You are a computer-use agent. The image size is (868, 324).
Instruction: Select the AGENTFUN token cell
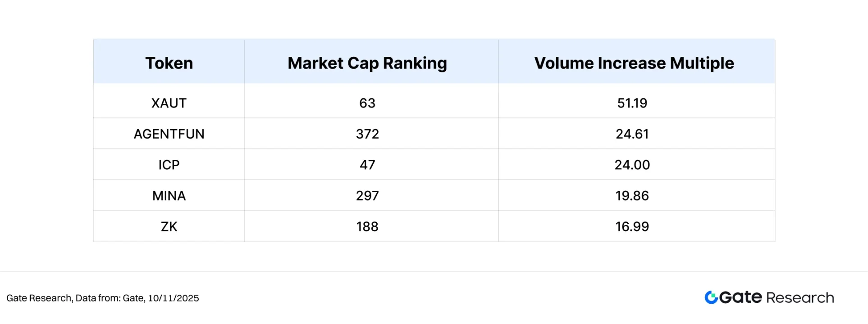169,134
